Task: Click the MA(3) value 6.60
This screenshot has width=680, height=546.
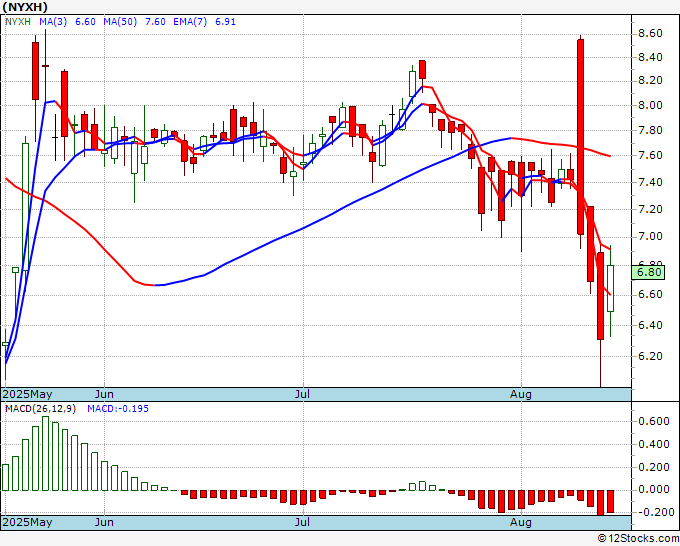Action: click(x=85, y=22)
